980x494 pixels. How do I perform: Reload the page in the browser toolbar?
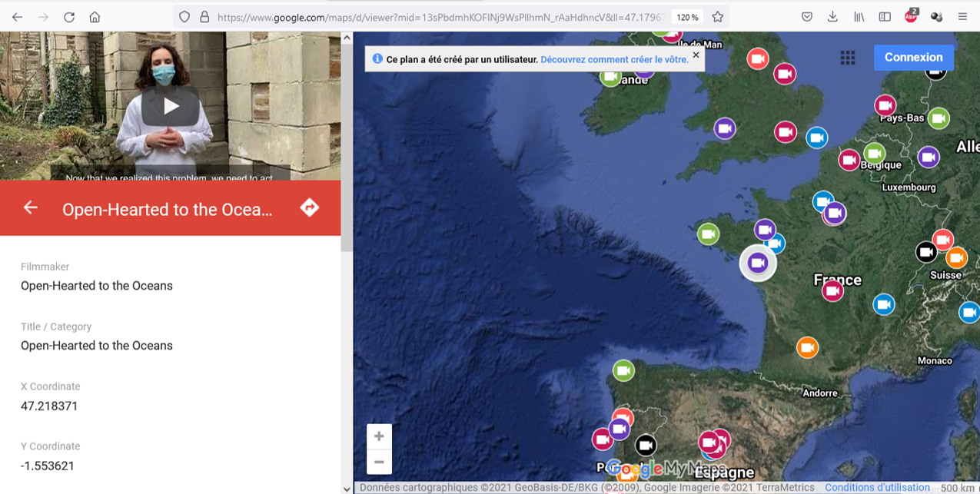pos(69,17)
